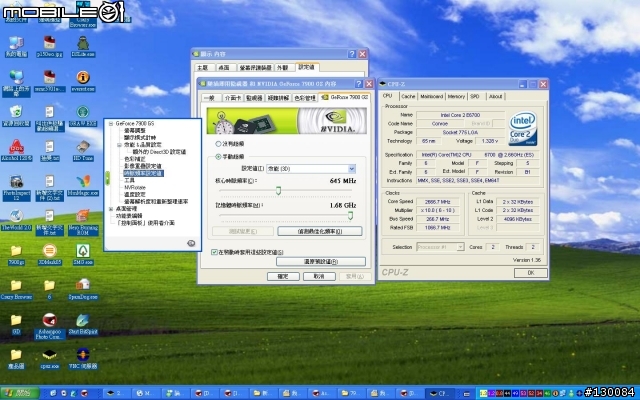Open the 色彩管理 (Color Management) tab

click(304, 98)
